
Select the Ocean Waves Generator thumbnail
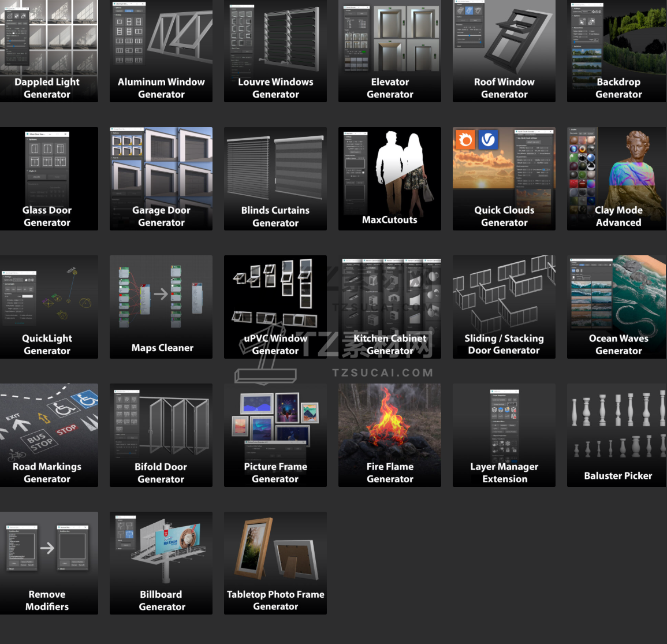617,307
